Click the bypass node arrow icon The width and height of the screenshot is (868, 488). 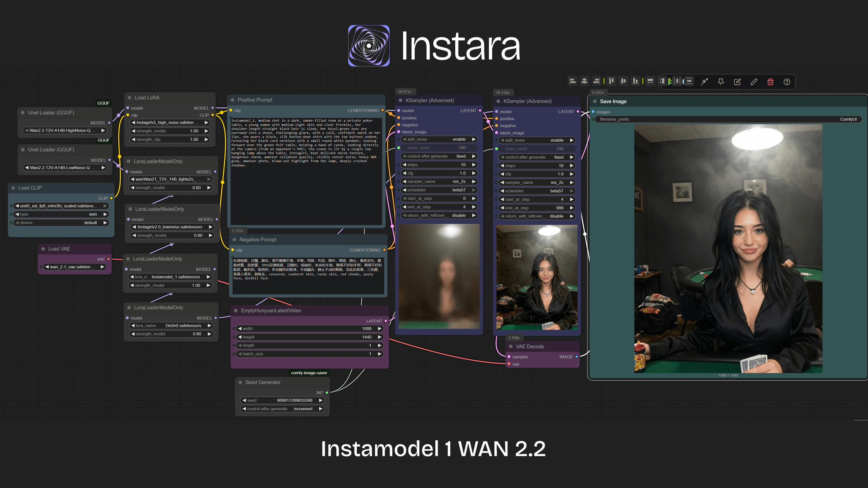tap(705, 82)
